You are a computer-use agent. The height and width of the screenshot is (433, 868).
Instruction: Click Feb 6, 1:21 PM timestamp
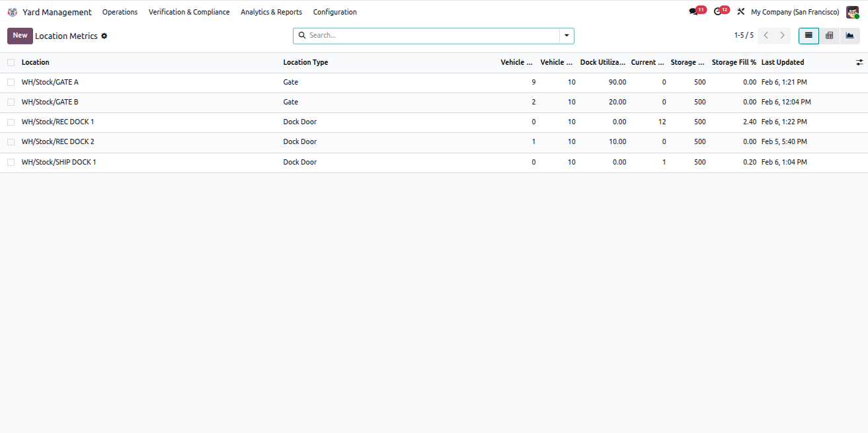click(784, 83)
